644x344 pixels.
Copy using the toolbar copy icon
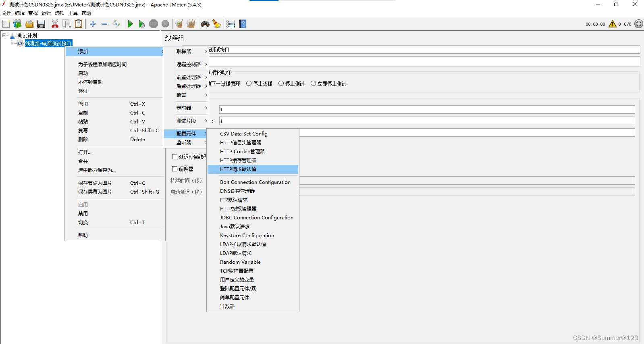pos(67,24)
